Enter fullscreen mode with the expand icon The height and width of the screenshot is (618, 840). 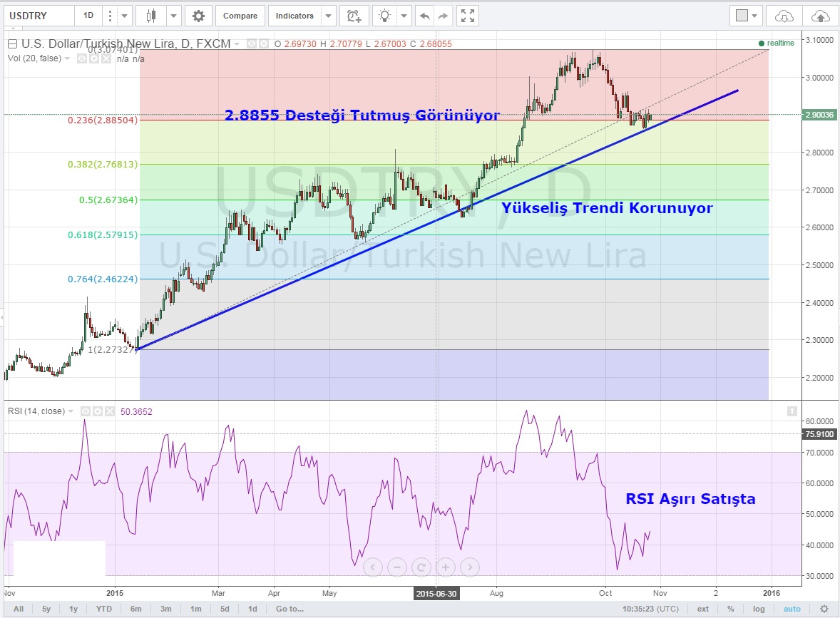pos(467,16)
